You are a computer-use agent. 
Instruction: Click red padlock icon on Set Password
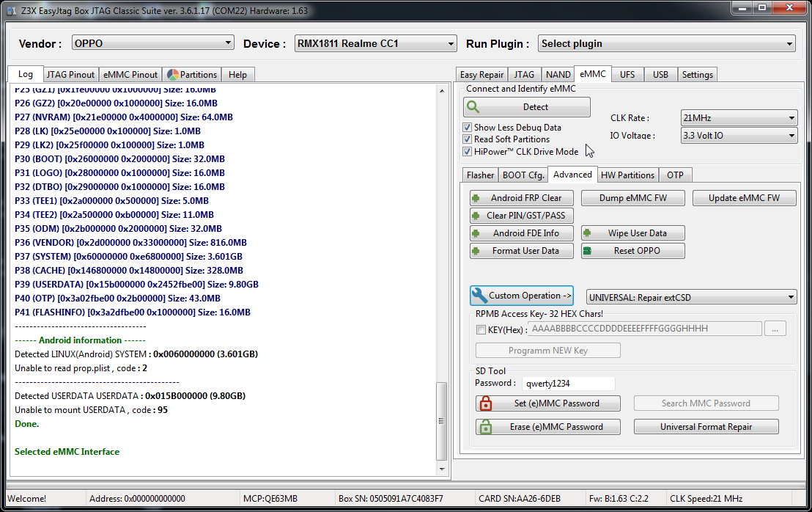(x=485, y=403)
